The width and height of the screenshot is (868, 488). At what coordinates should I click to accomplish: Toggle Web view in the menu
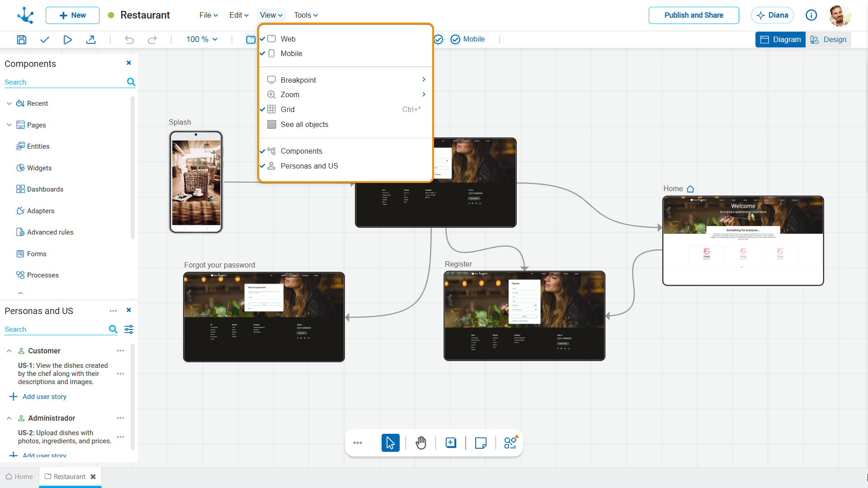coord(346,39)
